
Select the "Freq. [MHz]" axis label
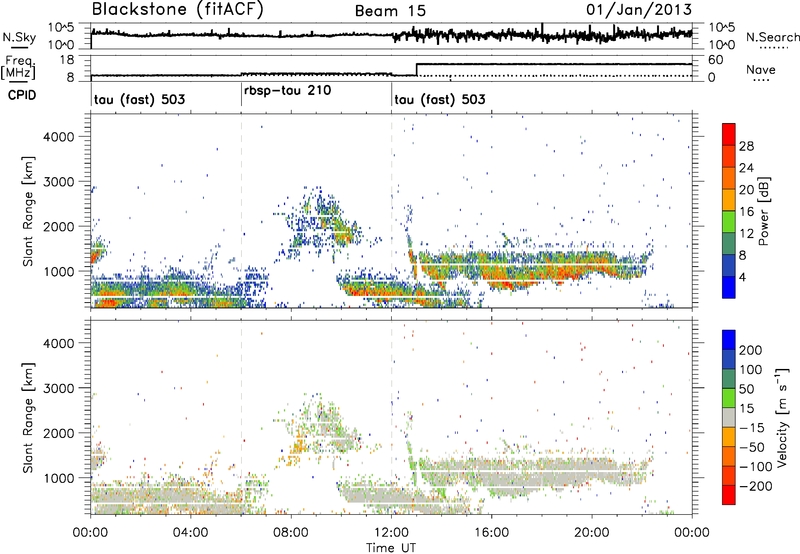point(18,67)
